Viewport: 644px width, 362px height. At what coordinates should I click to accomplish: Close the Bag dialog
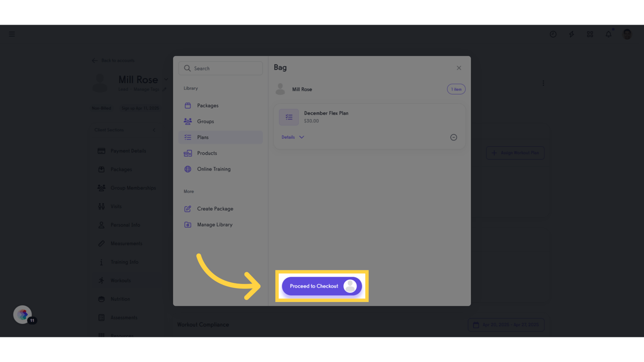[459, 68]
